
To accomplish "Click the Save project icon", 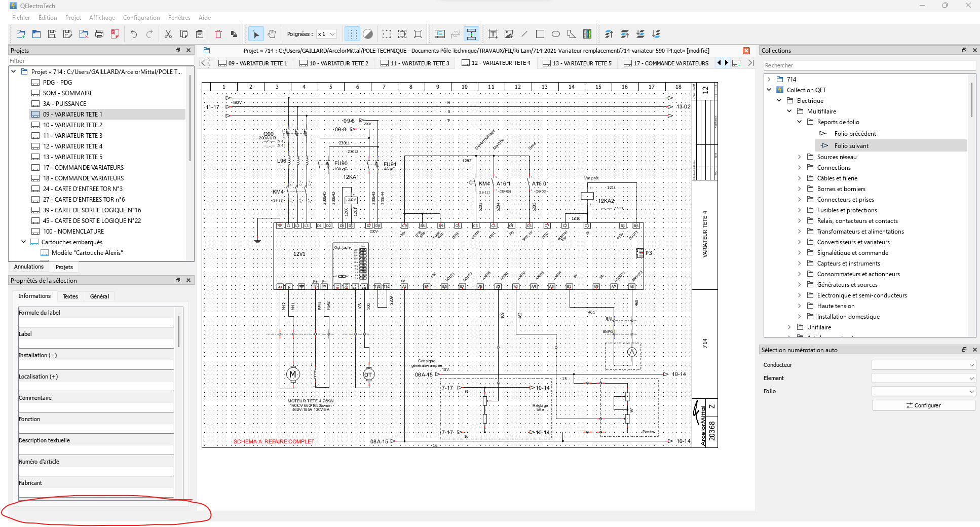I will point(52,34).
